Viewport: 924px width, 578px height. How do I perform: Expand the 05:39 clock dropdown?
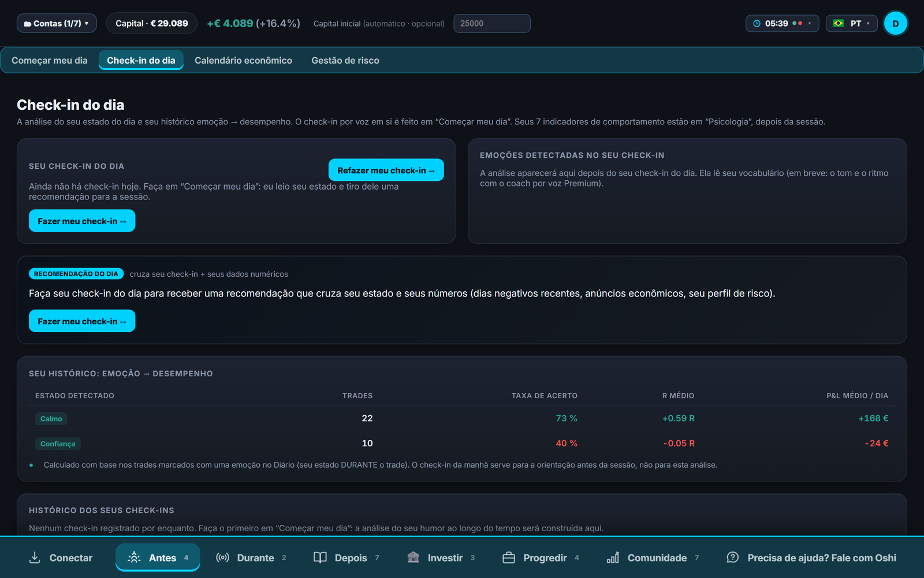pos(782,23)
